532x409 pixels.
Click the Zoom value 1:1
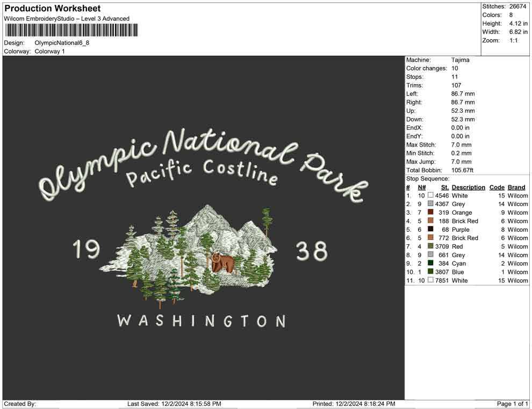click(x=513, y=40)
